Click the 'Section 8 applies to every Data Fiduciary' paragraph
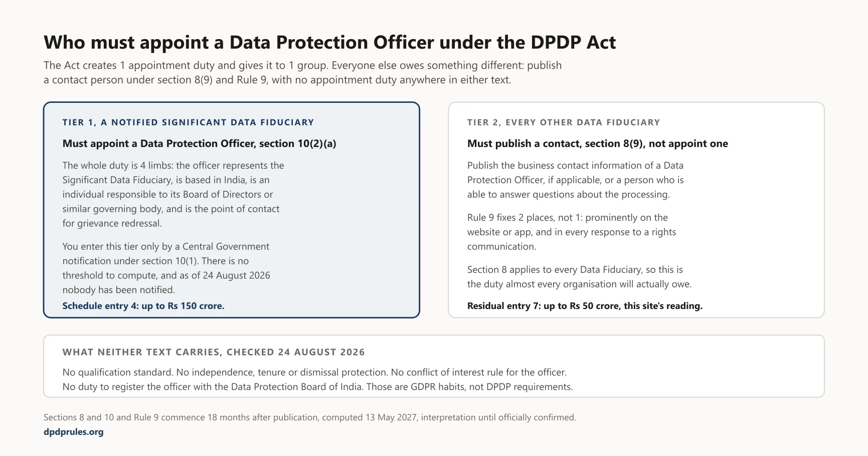Image resolution: width=868 pixels, height=456 pixels. (579, 277)
